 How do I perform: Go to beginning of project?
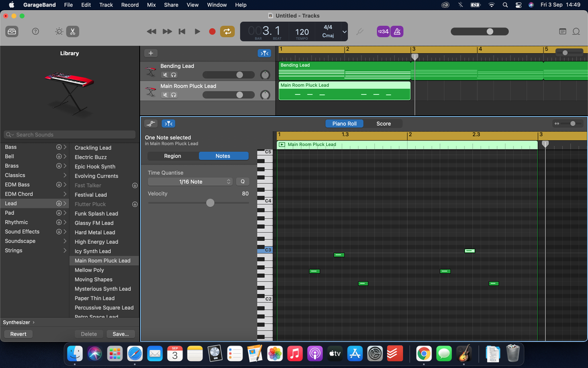[182, 32]
